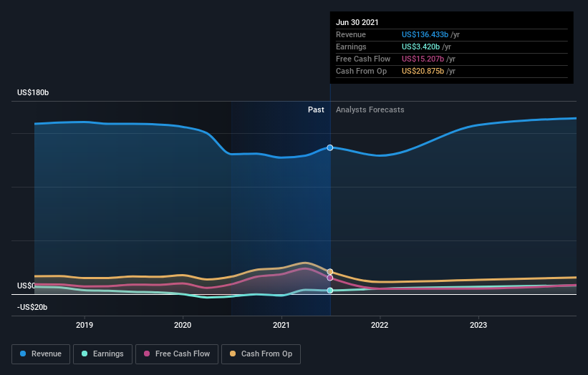Click the Jun 30 2021 tooltip date

357,22
